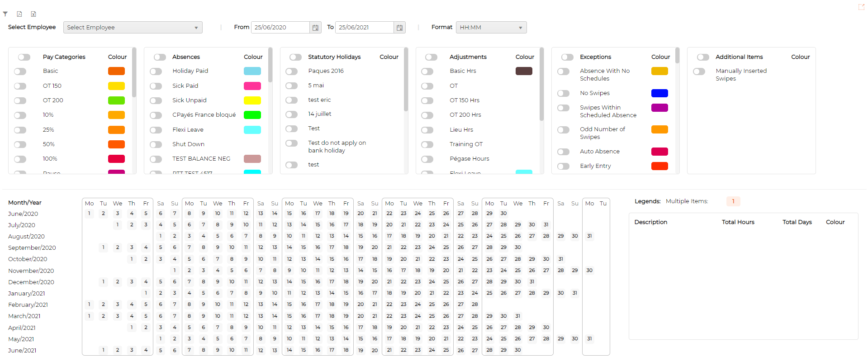Open the To date calendar picker
868x362 pixels.
click(399, 28)
